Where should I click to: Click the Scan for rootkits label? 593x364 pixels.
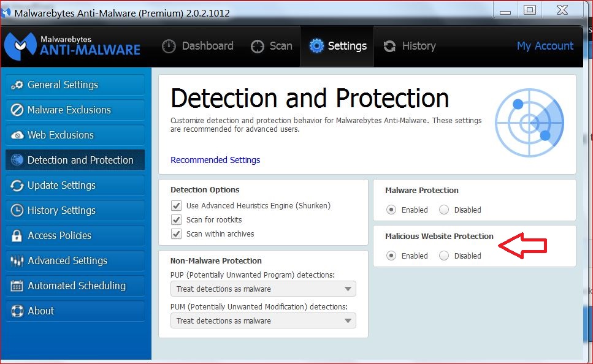[214, 219]
